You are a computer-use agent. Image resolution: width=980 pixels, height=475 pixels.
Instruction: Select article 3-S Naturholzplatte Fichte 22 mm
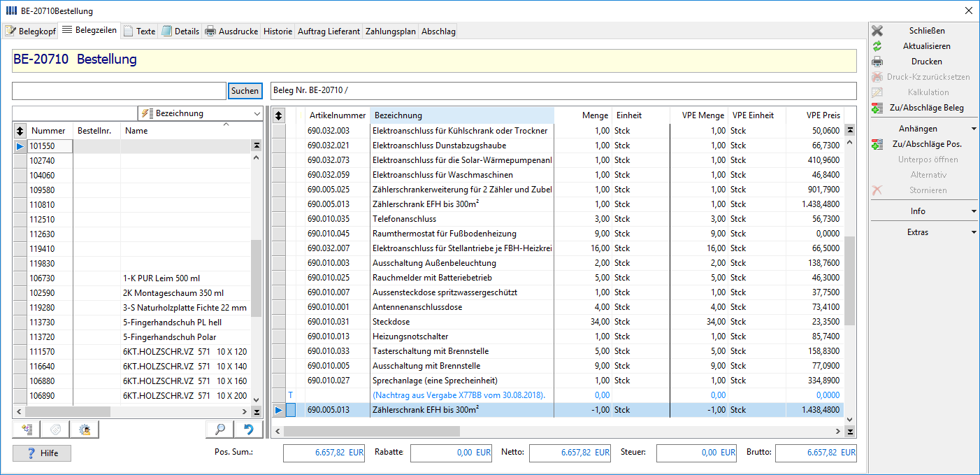tap(131, 308)
